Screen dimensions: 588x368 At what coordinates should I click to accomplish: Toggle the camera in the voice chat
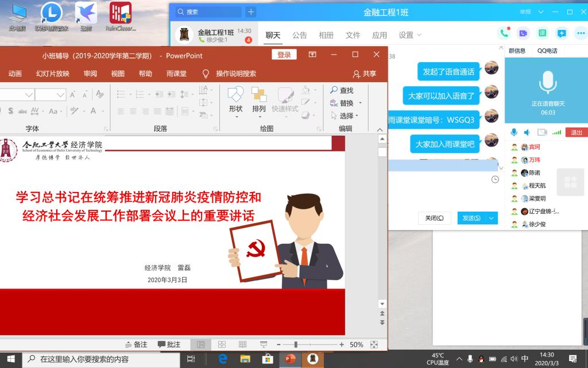click(x=542, y=132)
